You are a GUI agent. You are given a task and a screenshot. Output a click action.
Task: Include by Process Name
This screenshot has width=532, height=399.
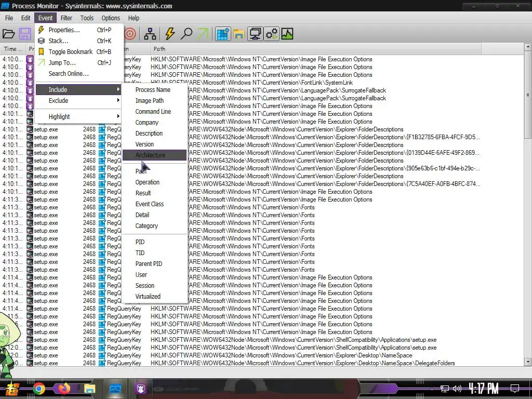[x=154, y=89]
